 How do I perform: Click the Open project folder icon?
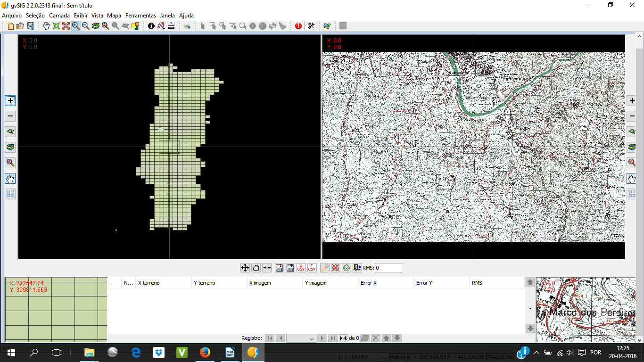pos(20,26)
